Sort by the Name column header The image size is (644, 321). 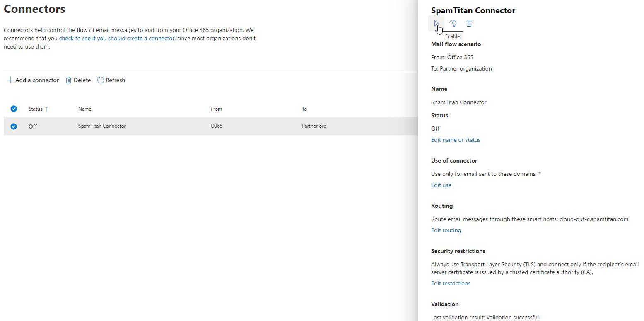point(85,109)
